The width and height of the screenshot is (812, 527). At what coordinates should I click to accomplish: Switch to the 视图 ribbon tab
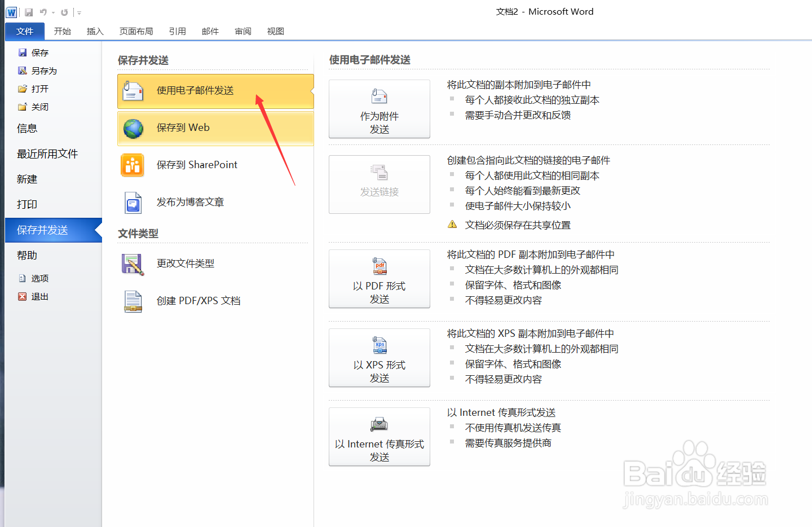coord(276,32)
